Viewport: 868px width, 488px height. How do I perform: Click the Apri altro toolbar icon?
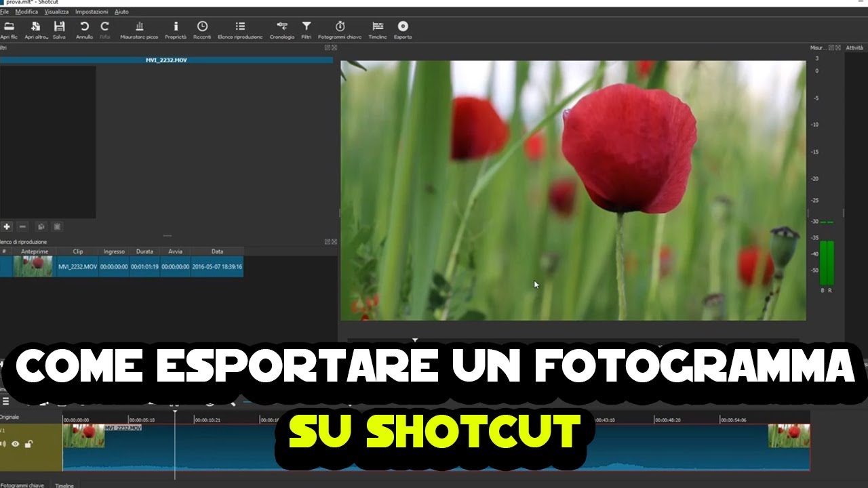pyautogui.click(x=36, y=30)
